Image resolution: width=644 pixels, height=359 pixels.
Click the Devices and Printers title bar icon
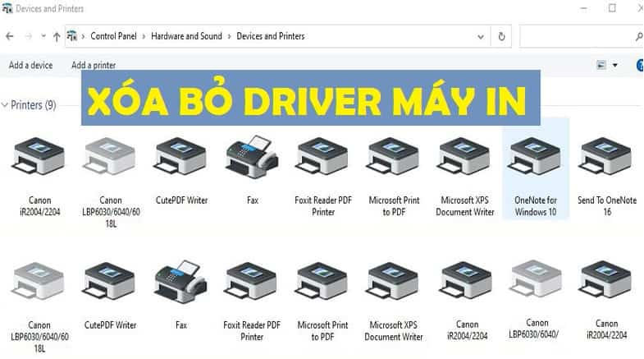(x=7, y=8)
